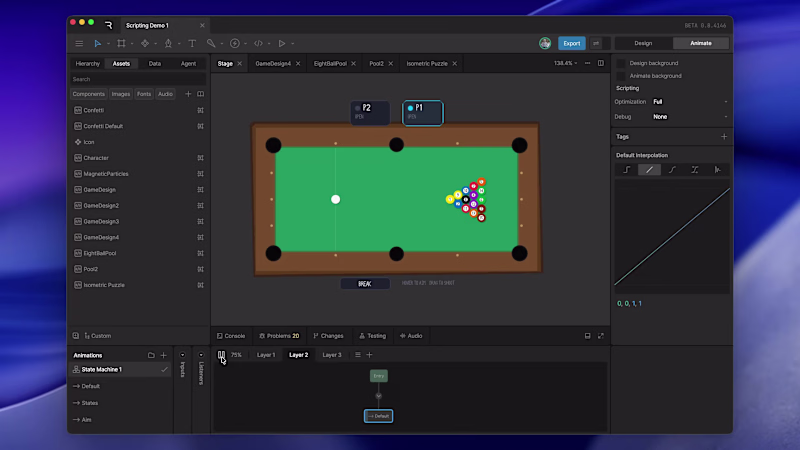
Task: Click the settings icon beside Export
Action: tap(596, 43)
